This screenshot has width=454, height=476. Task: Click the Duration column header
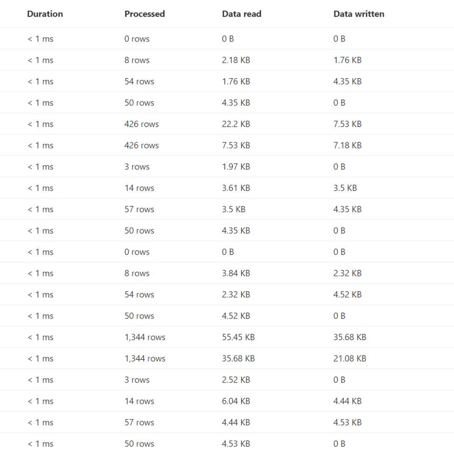[x=45, y=14]
